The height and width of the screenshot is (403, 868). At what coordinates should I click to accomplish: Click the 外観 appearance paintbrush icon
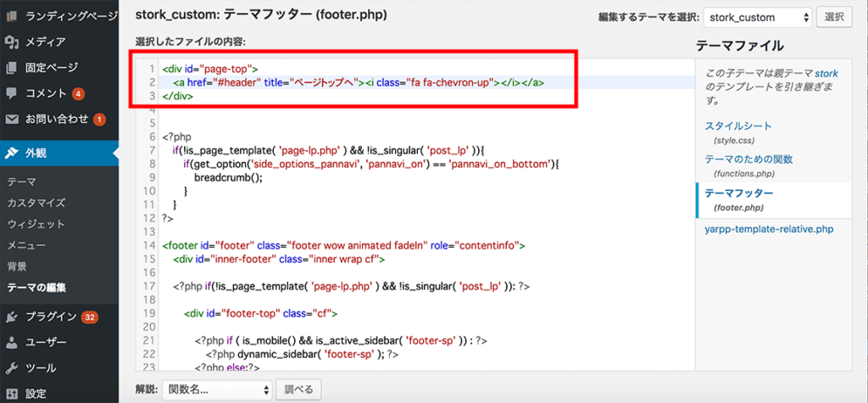pyautogui.click(x=12, y=154)
